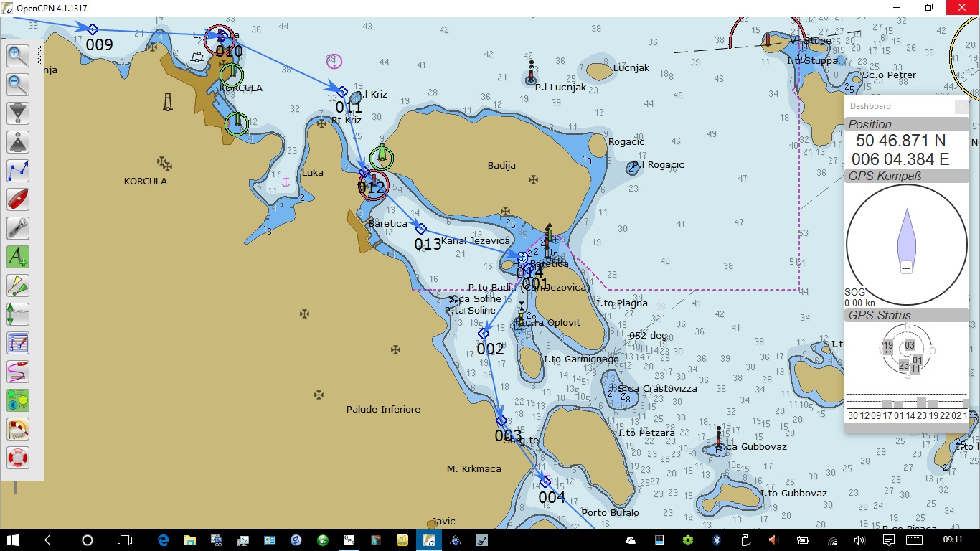Screen dimensions: 980x551
Task: Toggle tides display with the green arrows icon
Action: [x=18, y=314]
